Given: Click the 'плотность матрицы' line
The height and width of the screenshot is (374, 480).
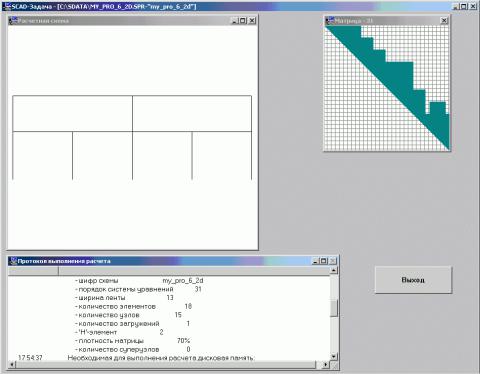Looking at the screenshot, I should pyautogui.click(x=133, y=341).
